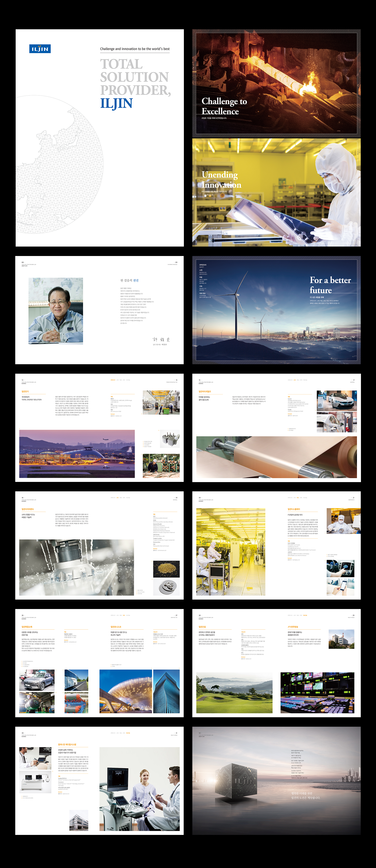Click the 'Unending Innovation' title

222,180
